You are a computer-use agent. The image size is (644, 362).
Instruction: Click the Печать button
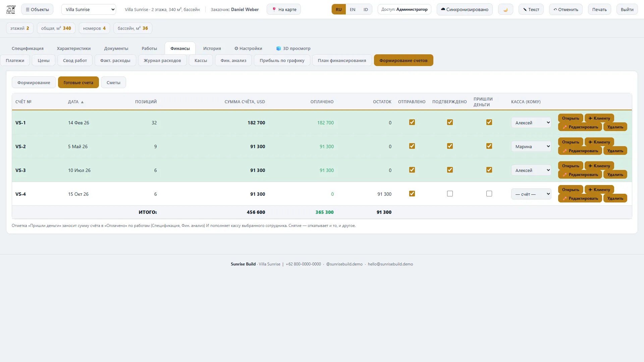pos(599,9)
